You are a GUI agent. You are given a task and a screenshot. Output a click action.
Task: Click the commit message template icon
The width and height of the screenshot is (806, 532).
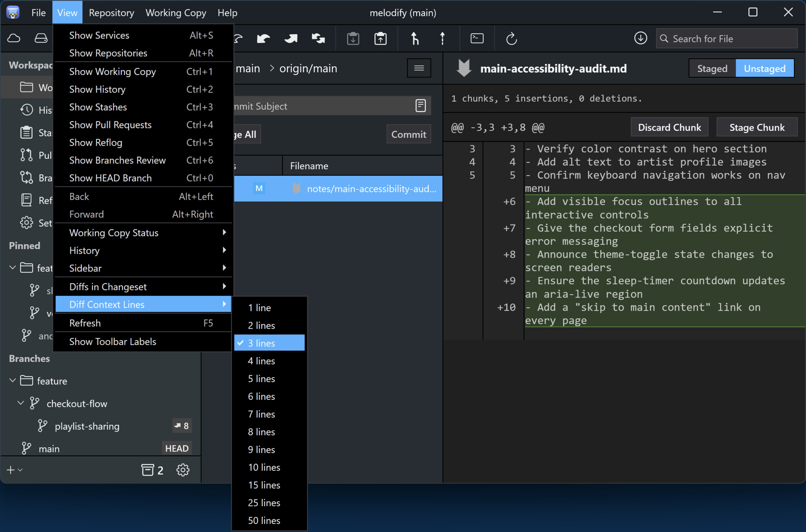pos(421,106)
